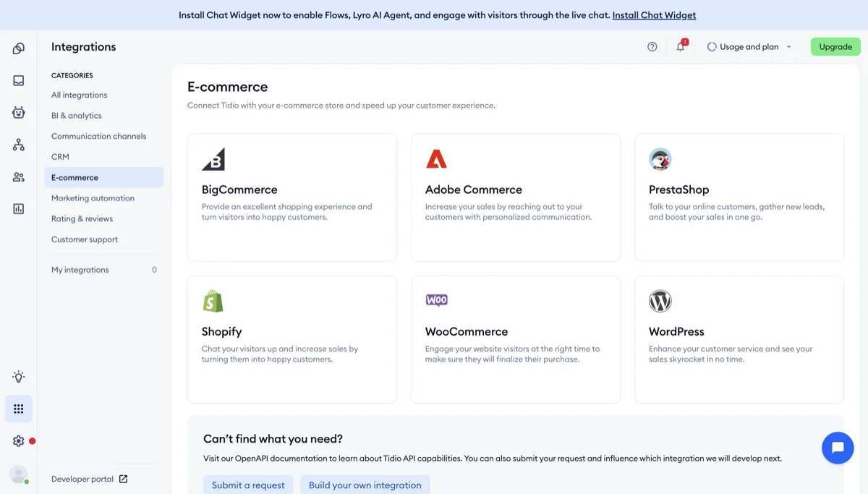Expand the Usage and plan dropdown arrow
Image resolution: width=868 pixels, height=494 pixels.
click(x=789, y=47)
